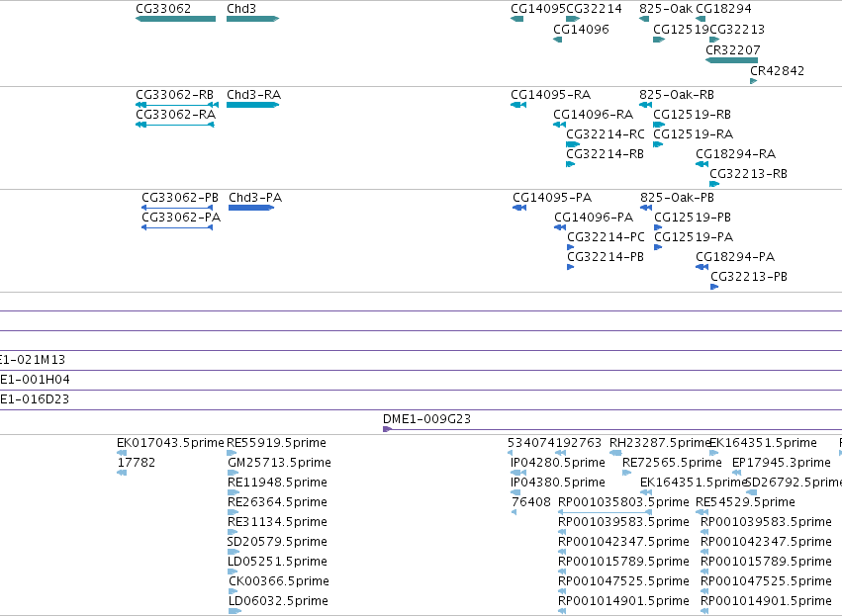
Task: Select the CG18294-PA protein feature
Action: [702, 267]
